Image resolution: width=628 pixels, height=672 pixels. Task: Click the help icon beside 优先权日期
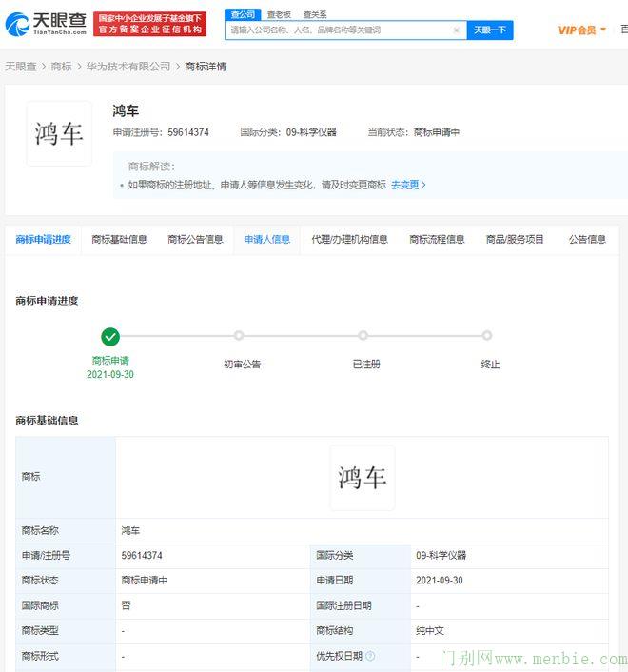coord(370,656)
